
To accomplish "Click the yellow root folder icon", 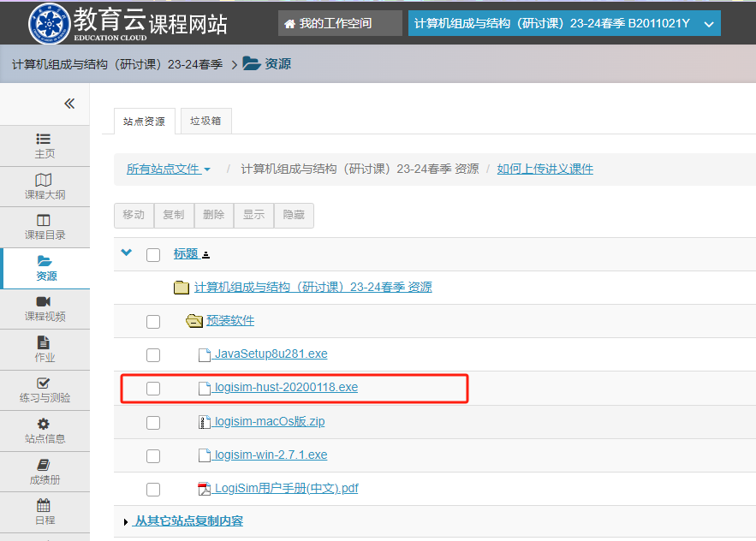I will coord(182,288).
